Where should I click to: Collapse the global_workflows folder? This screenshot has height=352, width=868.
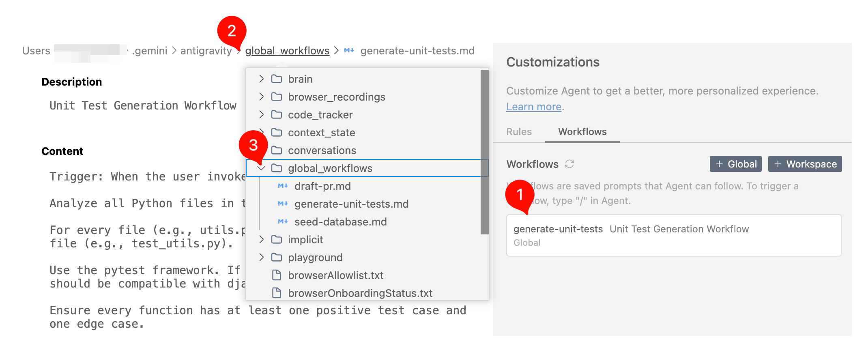pyautogui.click(x=262, y=168)
